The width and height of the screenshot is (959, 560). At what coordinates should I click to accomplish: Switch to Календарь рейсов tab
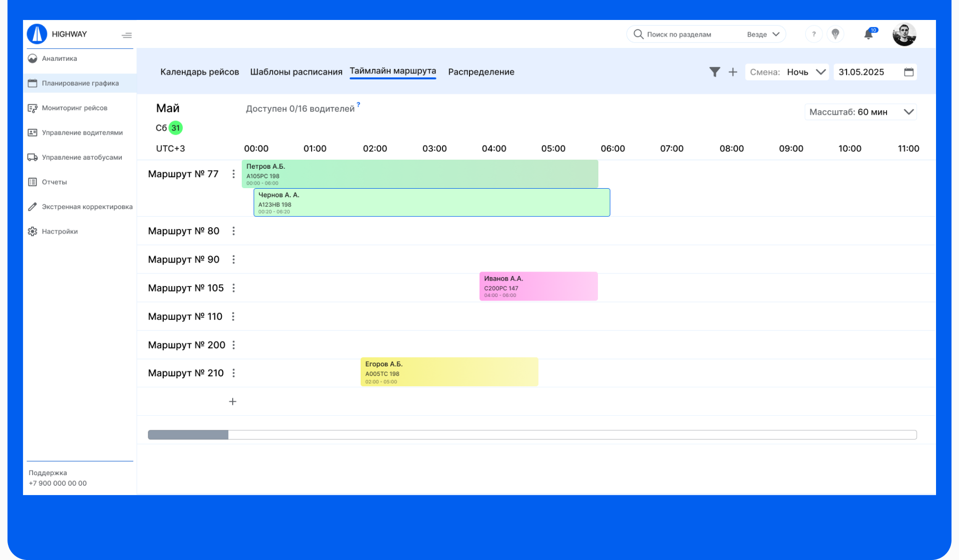[199, 72]
